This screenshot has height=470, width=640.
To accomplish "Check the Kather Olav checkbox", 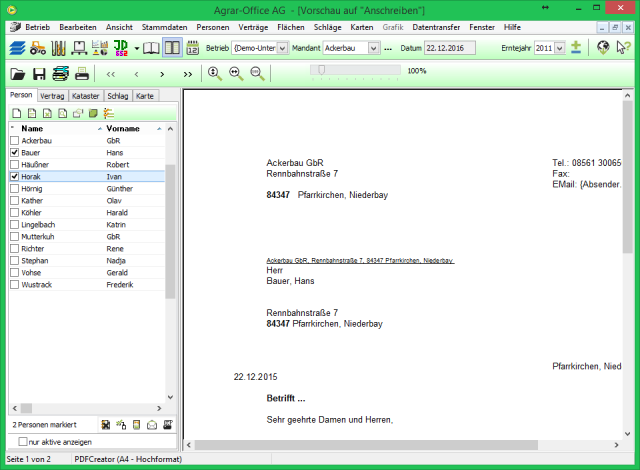I will pos(15,201).
